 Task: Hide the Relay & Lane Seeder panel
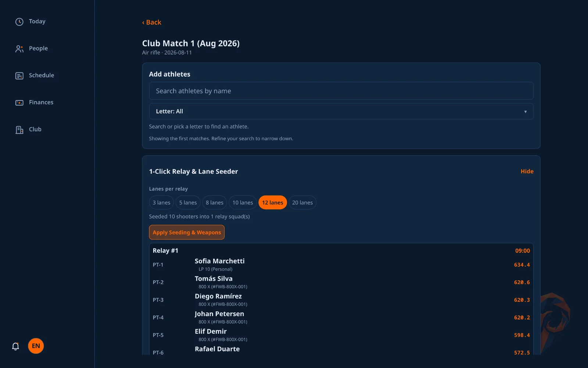[527, 171]
